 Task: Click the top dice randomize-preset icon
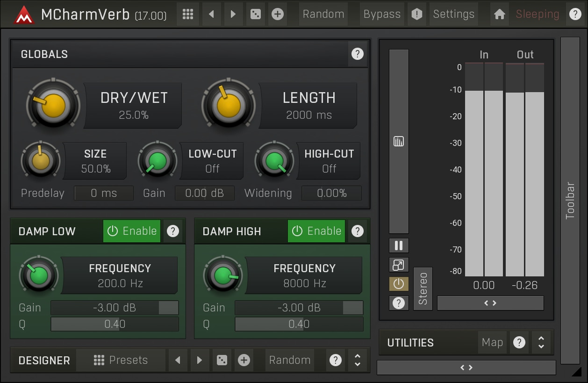(x=256, y=14)
